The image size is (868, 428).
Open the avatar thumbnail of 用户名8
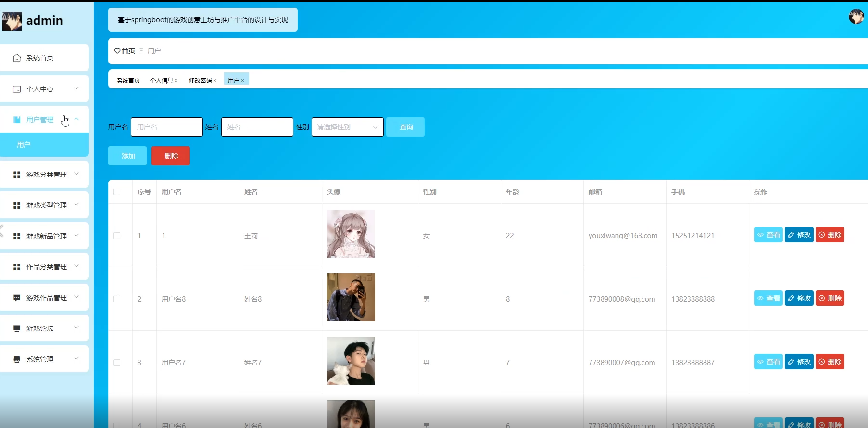tap(351, 297)
